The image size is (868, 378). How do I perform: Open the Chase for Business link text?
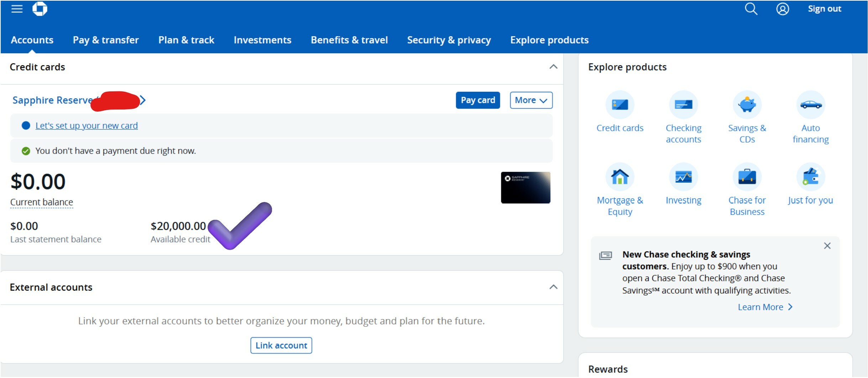(x=747, y=206)
